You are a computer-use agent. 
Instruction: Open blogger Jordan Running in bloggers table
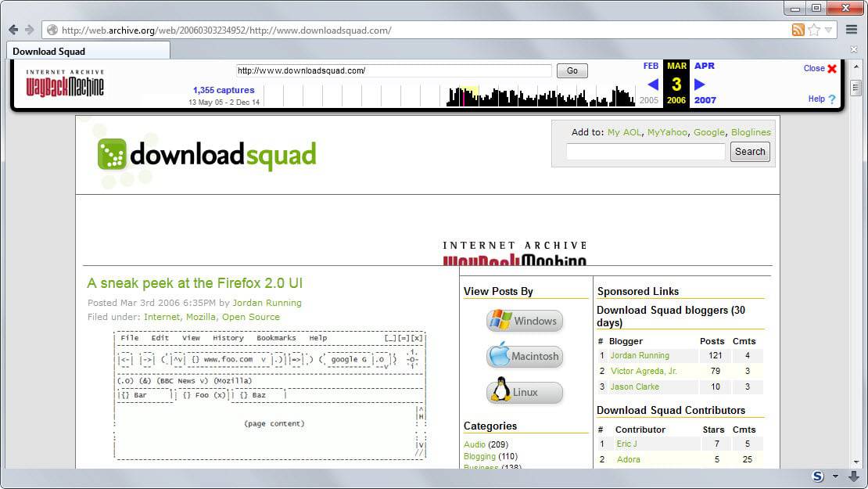(640, 355)
